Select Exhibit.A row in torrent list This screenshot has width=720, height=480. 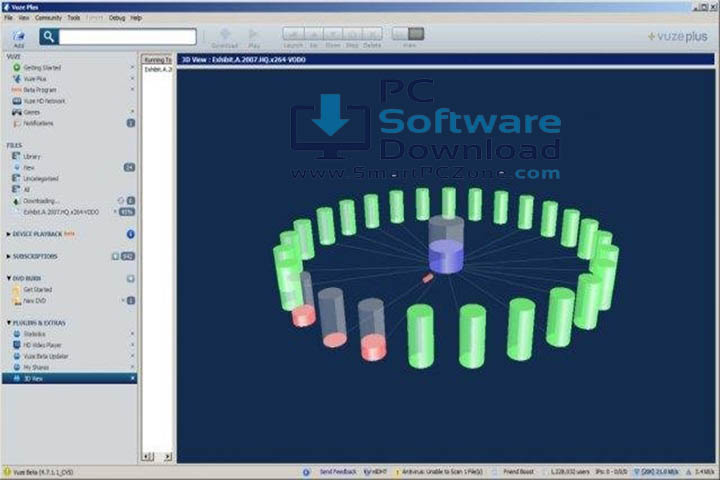point(157,69)
